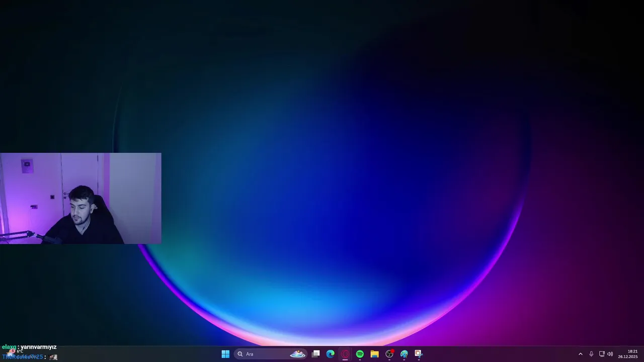Screen dimensions: 644x362
Task: Open the Snipping Tool taskbar icon
Action: pyautogui.click(x=419, y=354)
